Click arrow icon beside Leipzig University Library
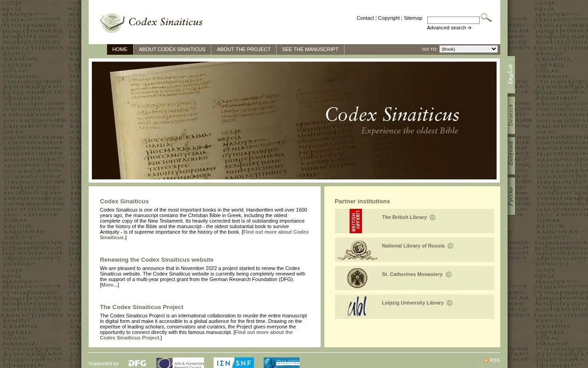This screenshot has height=368, width=588. (449, 303)
